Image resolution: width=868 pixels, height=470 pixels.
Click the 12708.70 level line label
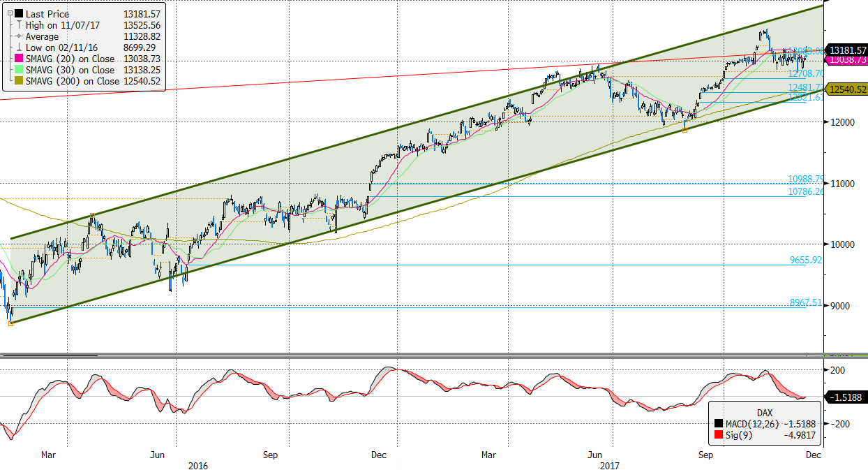pos(806,73)
